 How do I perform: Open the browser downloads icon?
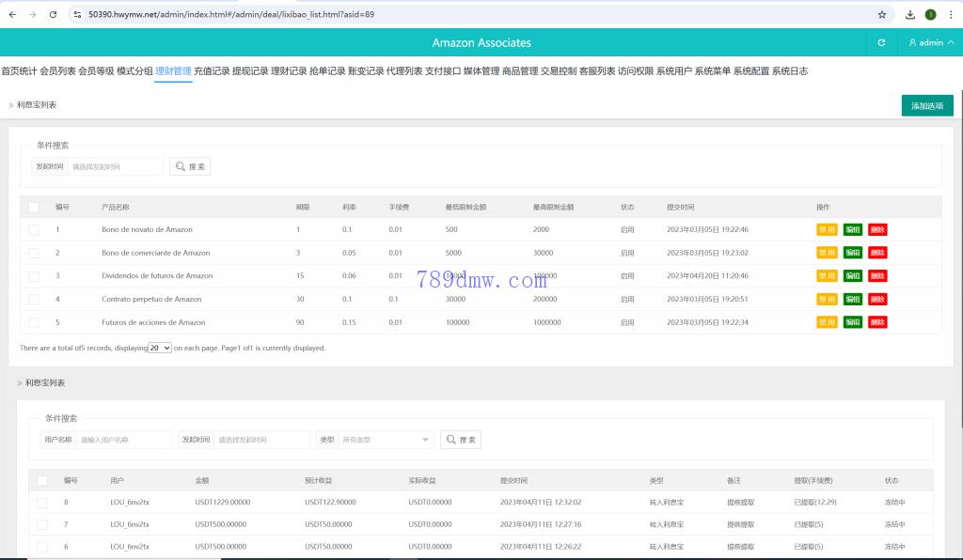pos(910,15)
